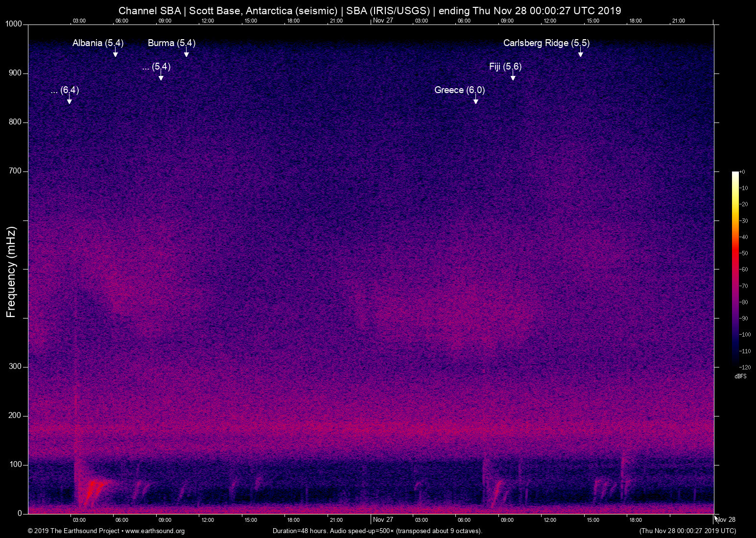Click the dBFS color scale bar
The width and height of the screenshot is (756, 538).
pos(735,269)
